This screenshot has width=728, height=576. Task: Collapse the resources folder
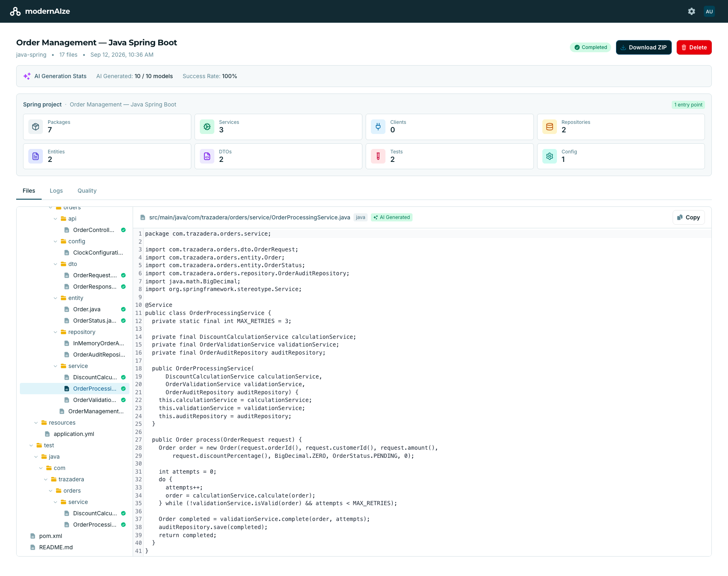click(x=36, y=423)
